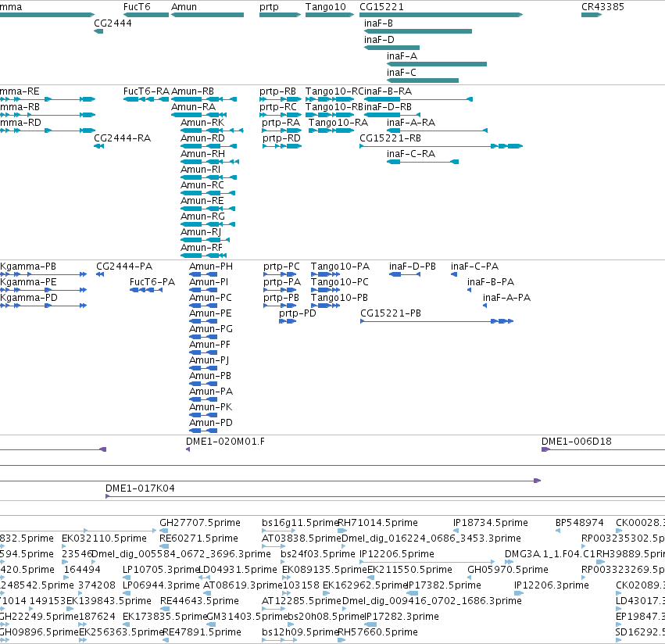This screenshot has width=665, height=644.
Task: Select protein Amun-PD
Action: click(x=203, y=430)
